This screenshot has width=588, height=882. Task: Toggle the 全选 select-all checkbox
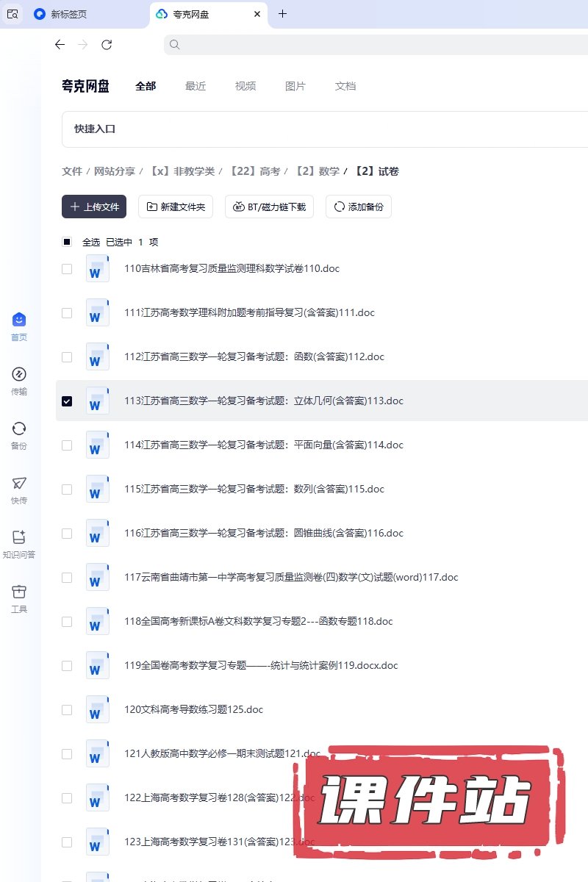tap(67, 242)
